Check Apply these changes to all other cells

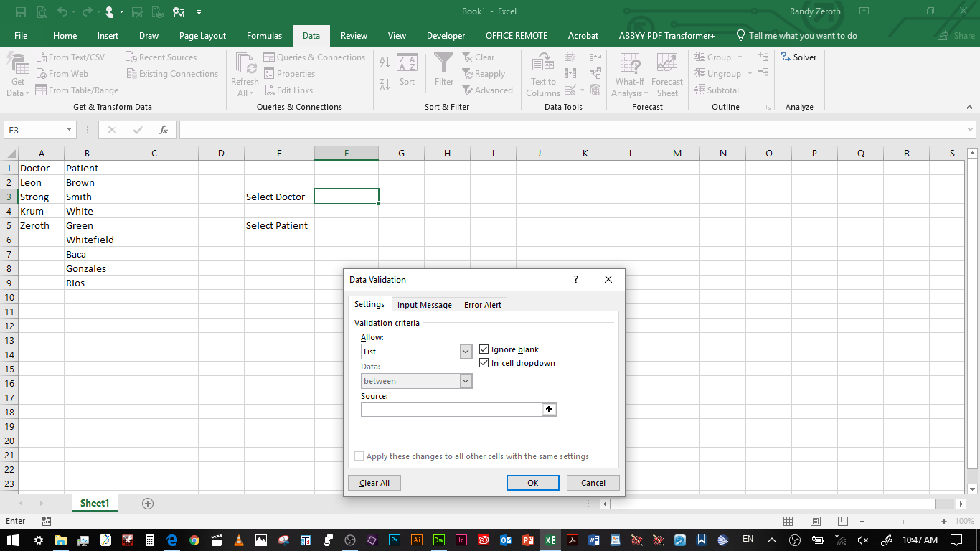point(359,456)
